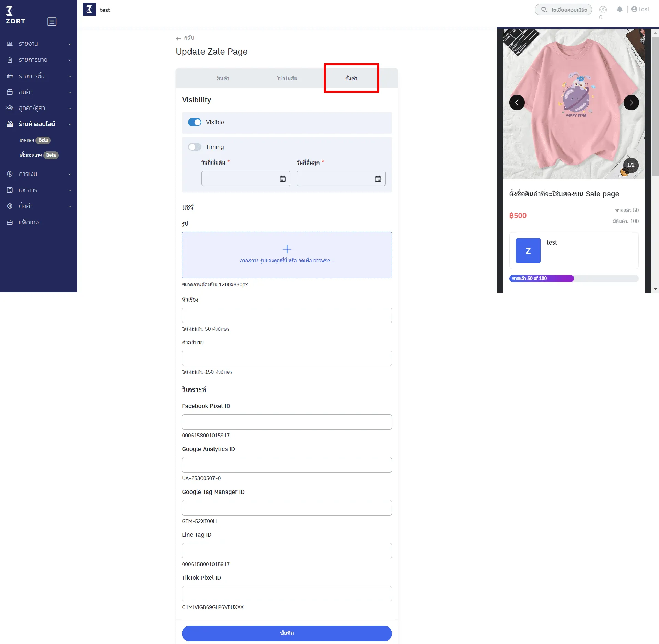Image resolution: width=659 pixels, height=644 pixels.
Task: Click the sidebar collapse menu icon
Action: pyautogui.click(x=52, y=22)
